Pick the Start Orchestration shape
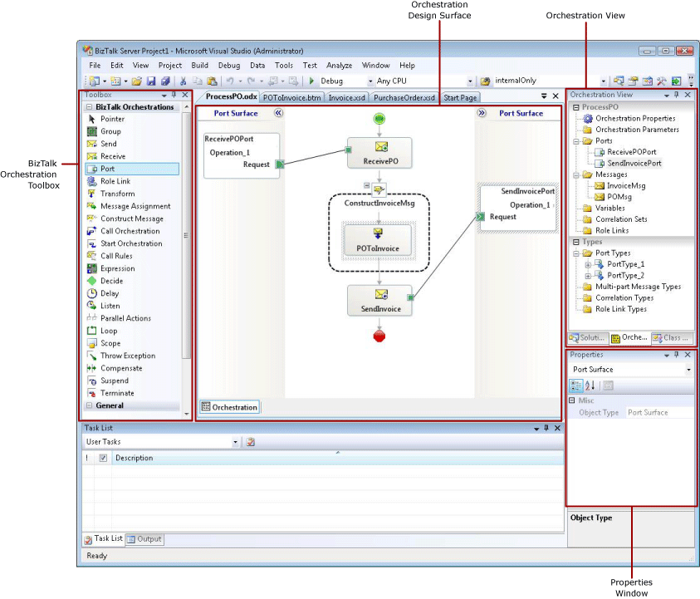 click(x=132, y=244)
